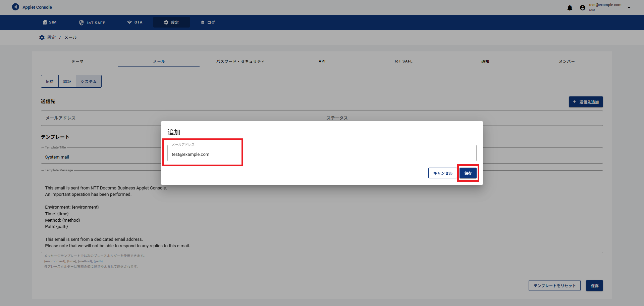Click the 送信先 section heading
644x306 pixels.
pos(48,101)
